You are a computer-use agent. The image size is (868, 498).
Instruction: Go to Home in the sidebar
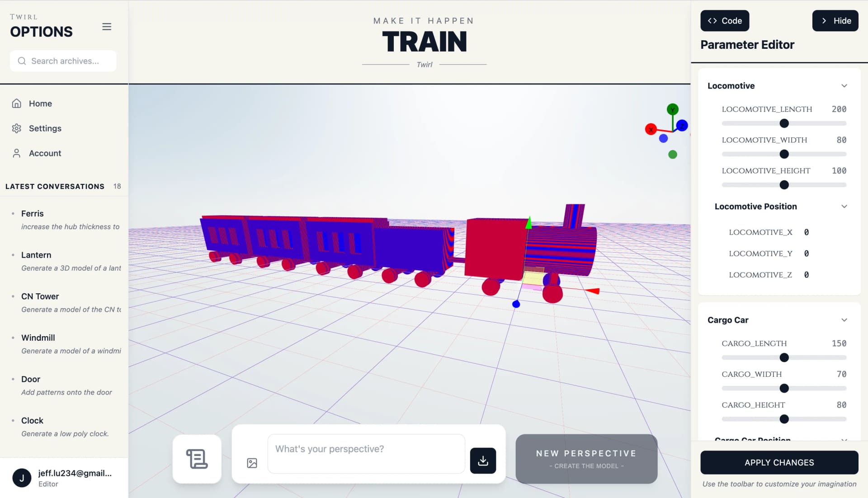[40, 103]
